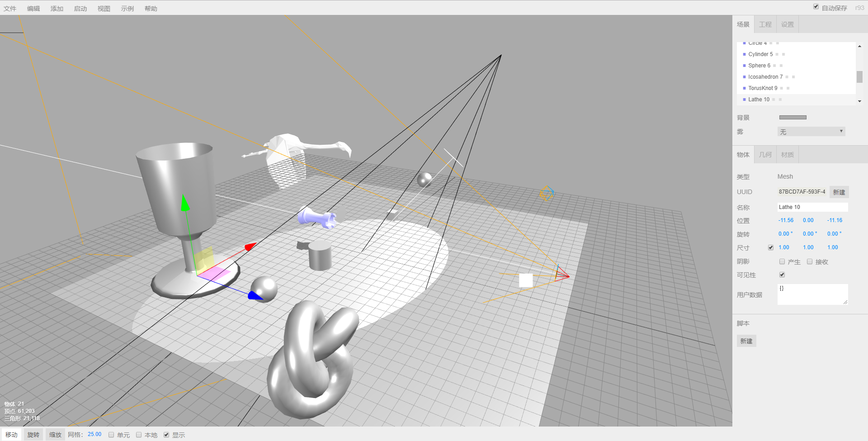Click the magenta plane handle on gizmo
Image resolution: width=868 pixels, height=441 pixels.
(x=214, y=273)
